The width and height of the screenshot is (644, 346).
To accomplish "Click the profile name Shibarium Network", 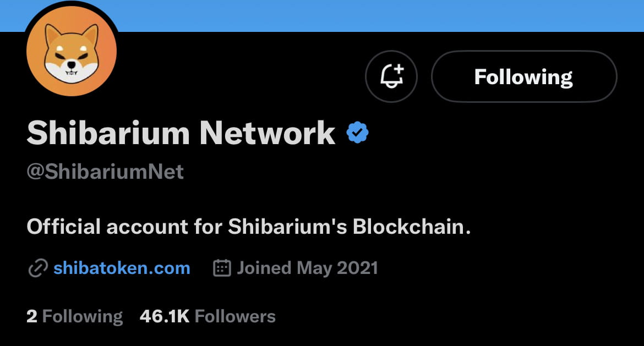I will click(x=181, y=131).
